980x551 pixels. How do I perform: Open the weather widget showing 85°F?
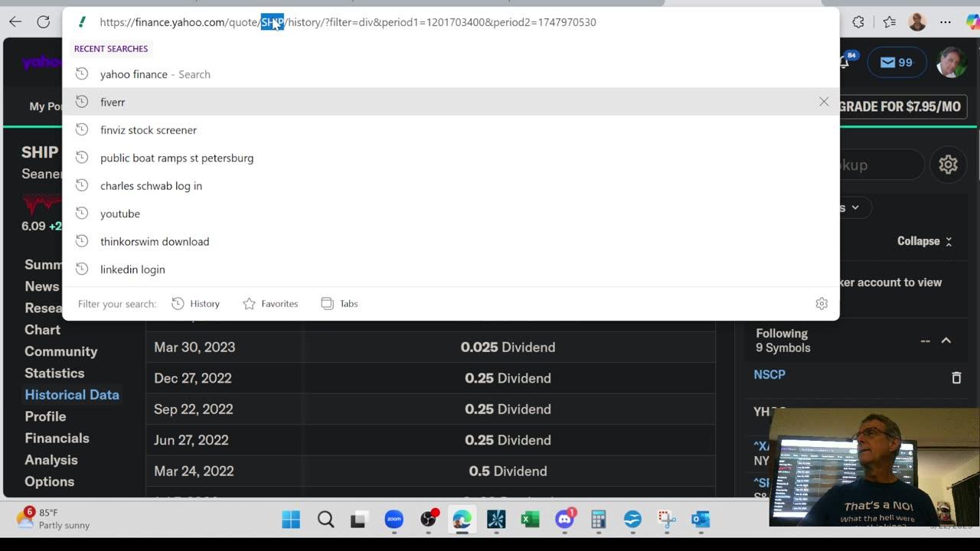pyautogui.click(x=54, y=519)
